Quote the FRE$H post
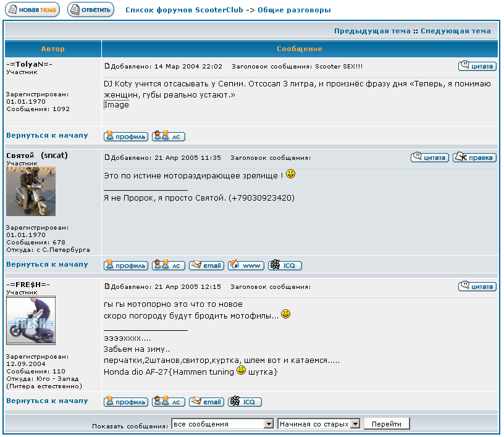The width and height of the screenshot is (504, 437). [x=477, y=286]
